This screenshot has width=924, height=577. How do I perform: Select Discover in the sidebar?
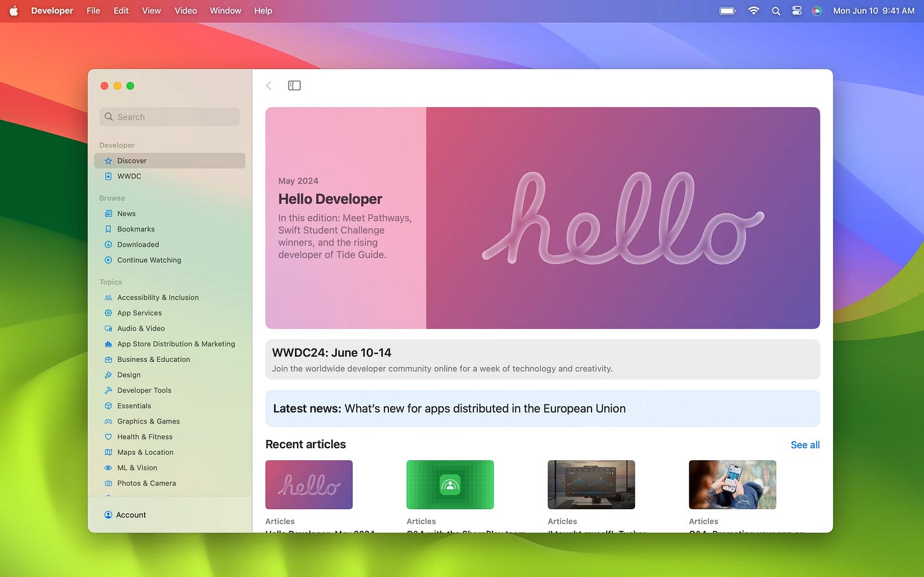(169, 161)
